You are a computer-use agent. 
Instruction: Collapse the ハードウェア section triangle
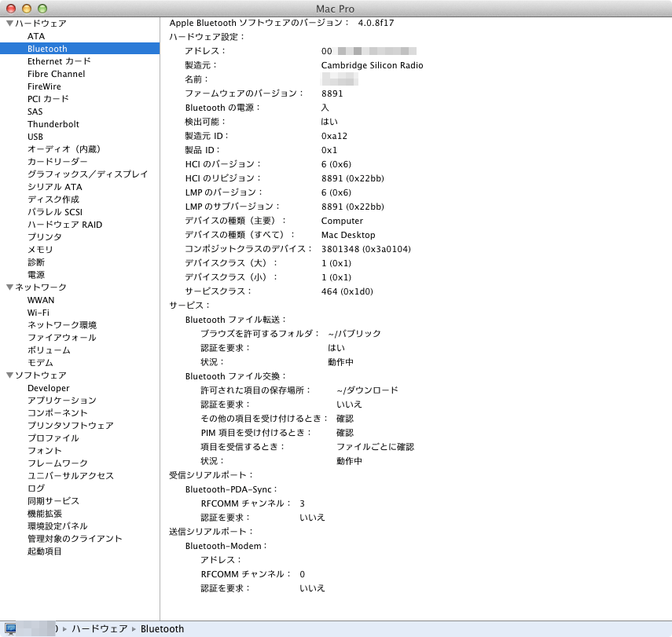(x=9, y=23)
